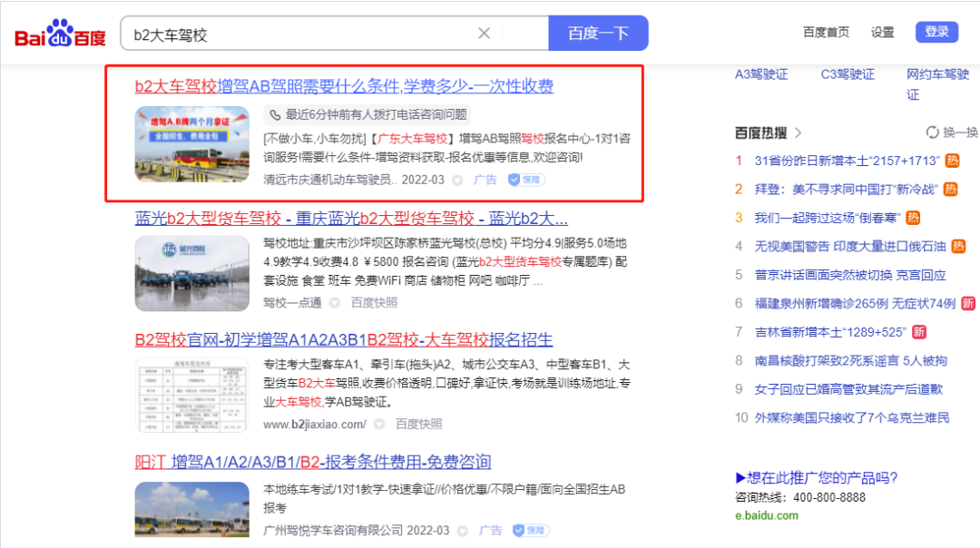The height and width of the screenshot is (548, 980).
Task: Click related search 网约车驾驶证
Action: (x=937, y=84)
